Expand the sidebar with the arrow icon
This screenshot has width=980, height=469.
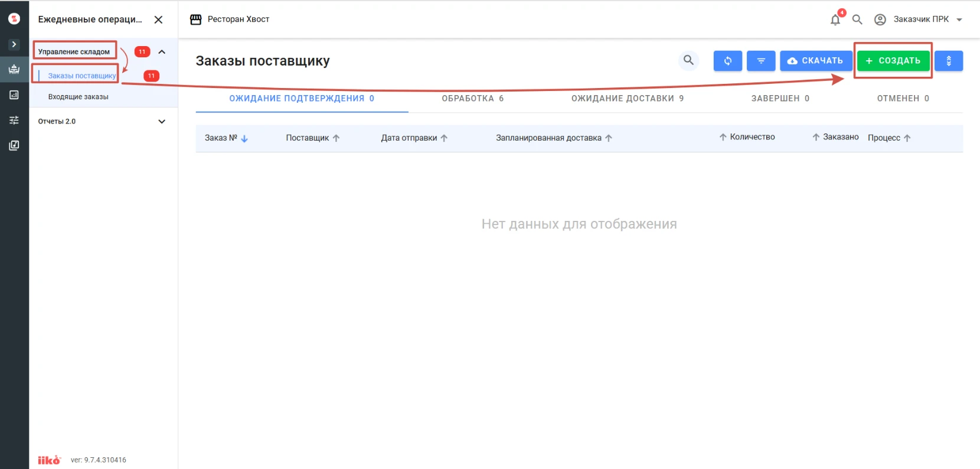[14, 44]
